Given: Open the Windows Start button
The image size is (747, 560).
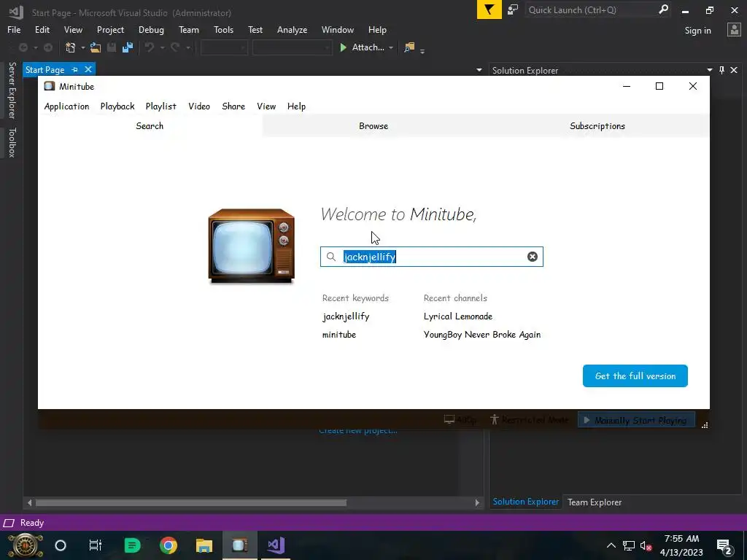Looking at the screenshot, I should point(26,545).
